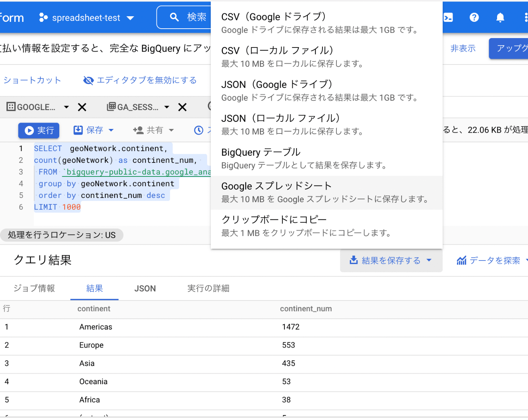Image resolution: width=528 pixels, height=420 pixels.
Task: Click the GA_SESS... tab table icon
Action: click(x=111, y=107)
